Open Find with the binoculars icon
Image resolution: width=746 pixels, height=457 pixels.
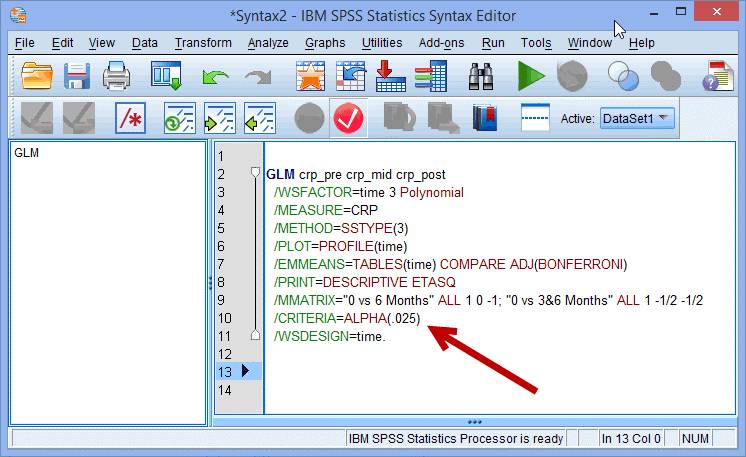tap(481, 76)
